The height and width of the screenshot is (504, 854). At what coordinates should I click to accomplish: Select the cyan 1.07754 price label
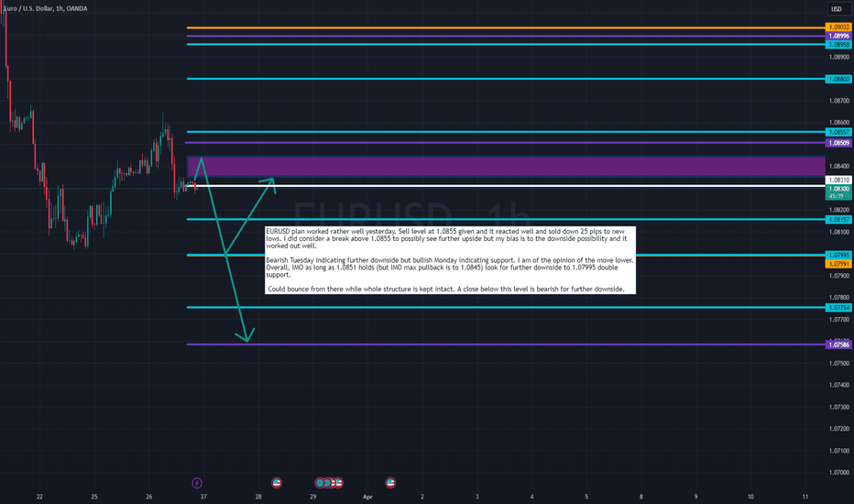tap(838, 308)
